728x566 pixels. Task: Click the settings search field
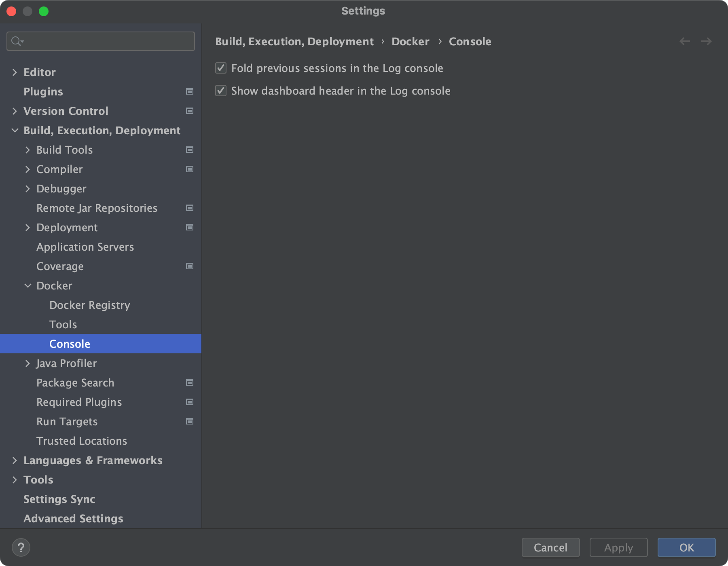click(100, 41)
